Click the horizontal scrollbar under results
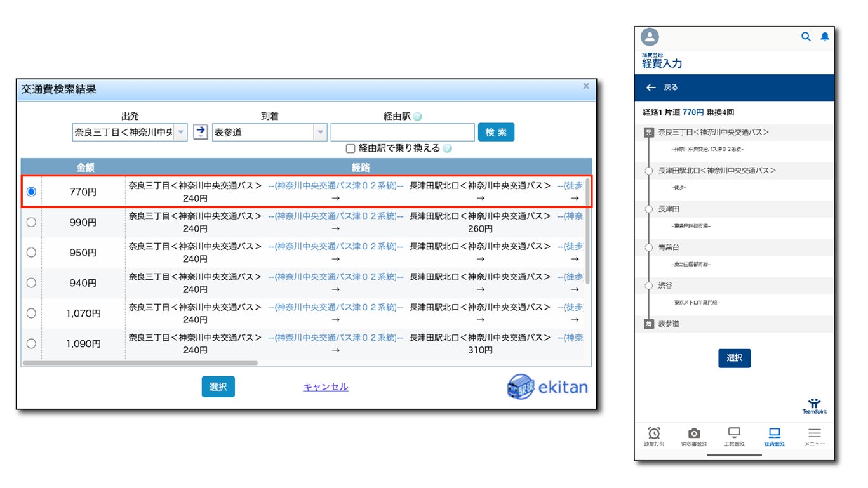 [x=140, y=363]
